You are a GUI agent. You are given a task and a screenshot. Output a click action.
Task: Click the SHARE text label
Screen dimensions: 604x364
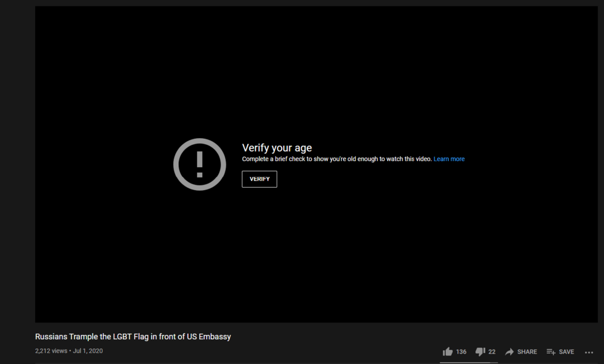click(x=527, y=352)
